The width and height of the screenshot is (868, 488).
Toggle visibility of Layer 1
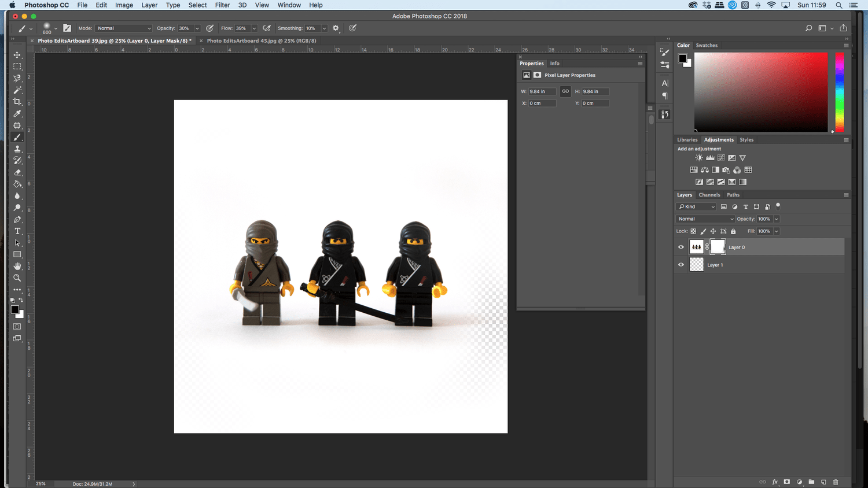pos(681,265)
